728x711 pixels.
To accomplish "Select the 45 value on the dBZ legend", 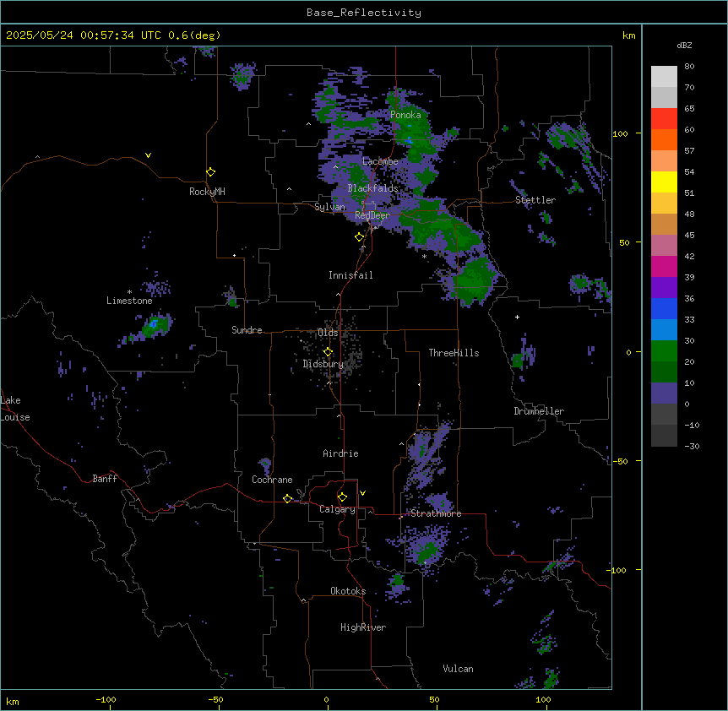I will click(x=689, y=236).
